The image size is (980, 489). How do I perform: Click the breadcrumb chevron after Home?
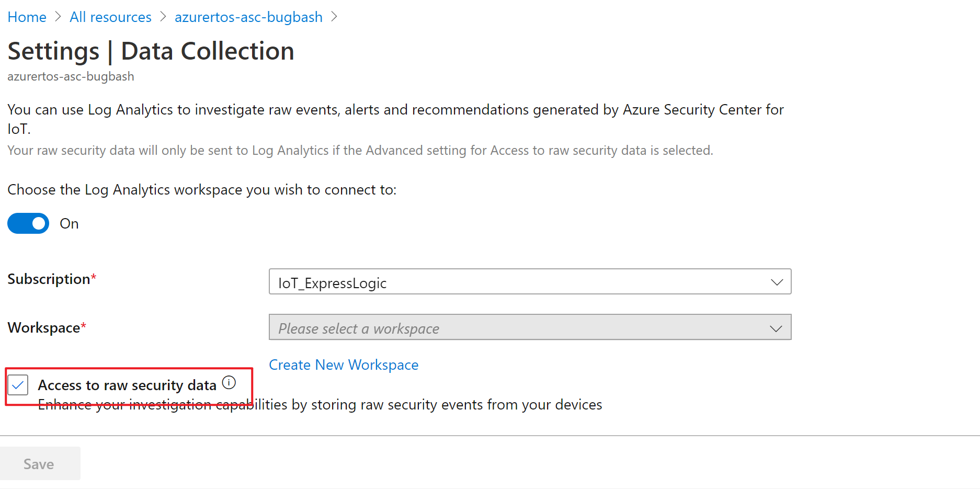point(58,17)
